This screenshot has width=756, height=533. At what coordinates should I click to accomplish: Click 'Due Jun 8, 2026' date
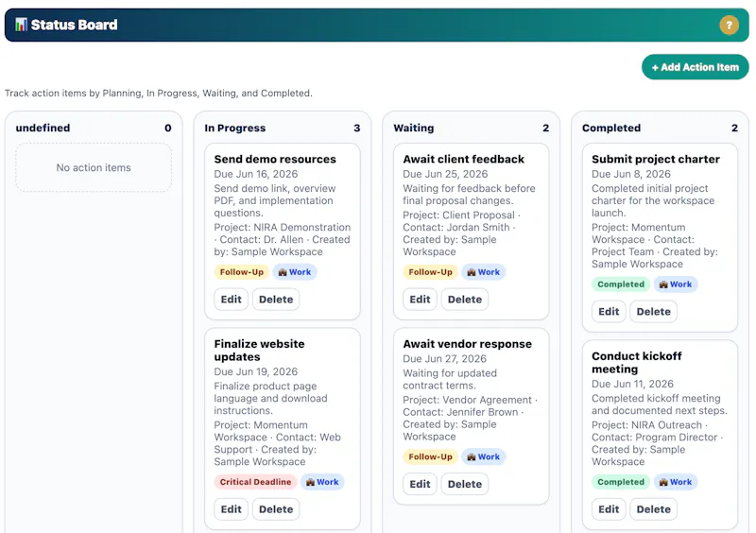click(x=631, y=174)
